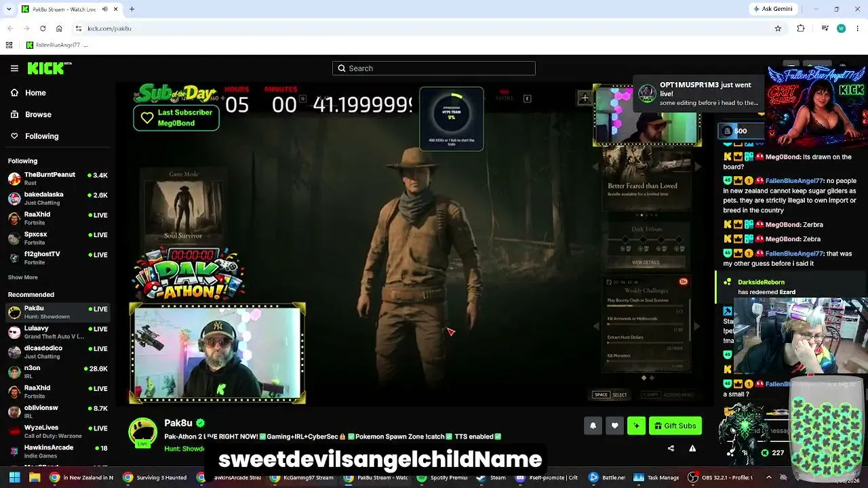Image resolution: width=868 pixels, height=488 pixels.
Task: Click DarksideReborn's username in chat
Action: pos(761,282)
